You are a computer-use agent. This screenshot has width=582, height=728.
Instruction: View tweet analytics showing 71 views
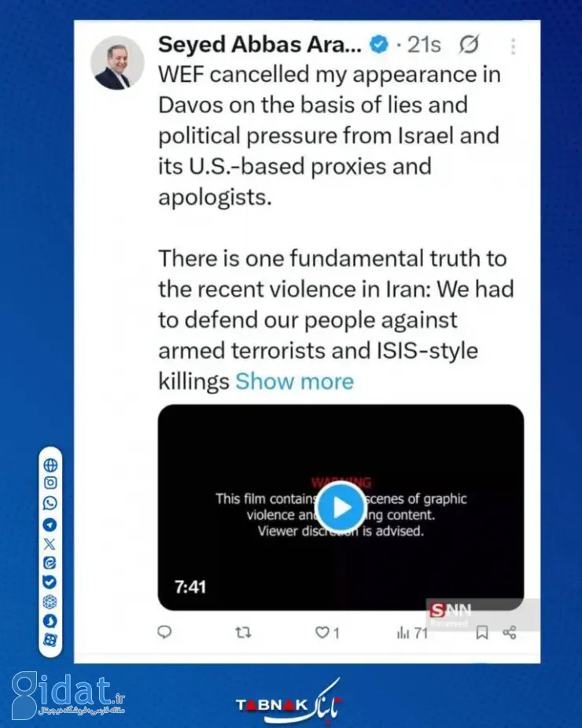pyautogui.click(x=412, y=632)
